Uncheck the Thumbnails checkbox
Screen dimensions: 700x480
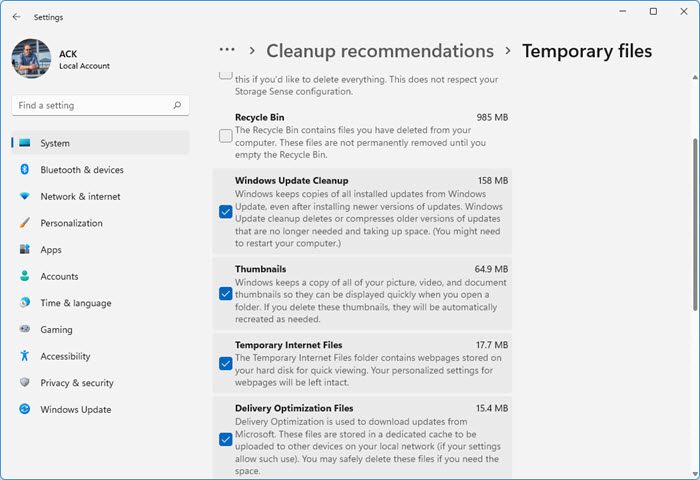(x=226, y=294)
